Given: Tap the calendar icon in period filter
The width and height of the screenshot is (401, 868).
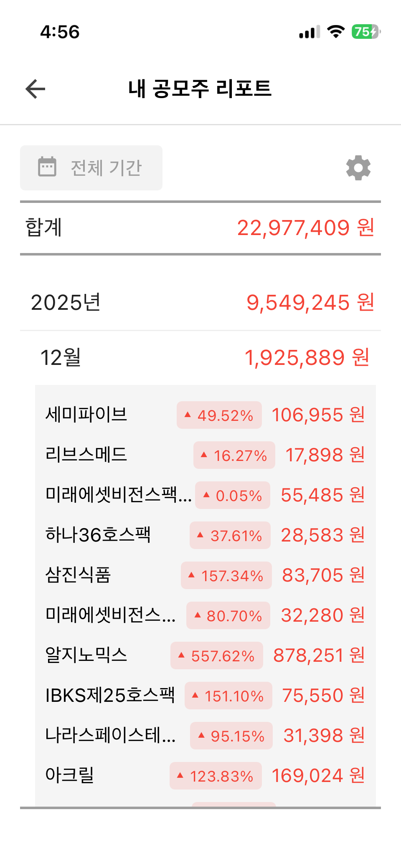Looking at the screenshot, I should click(47, 167).
